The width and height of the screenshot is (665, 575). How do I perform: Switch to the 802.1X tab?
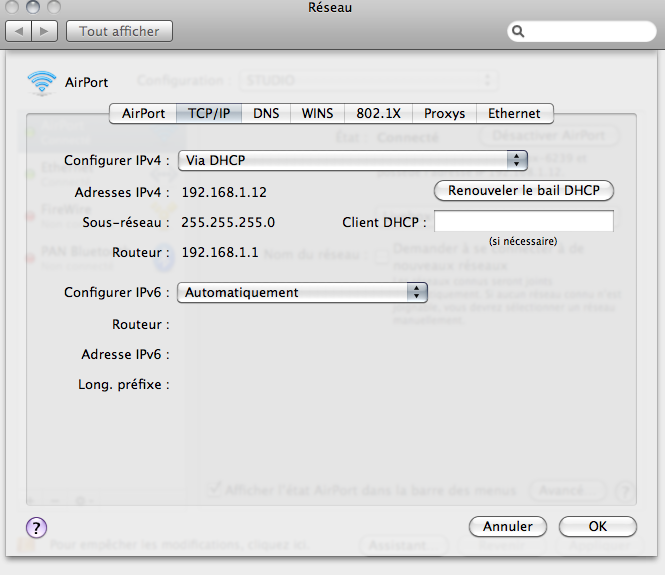[x=378, y=114]
